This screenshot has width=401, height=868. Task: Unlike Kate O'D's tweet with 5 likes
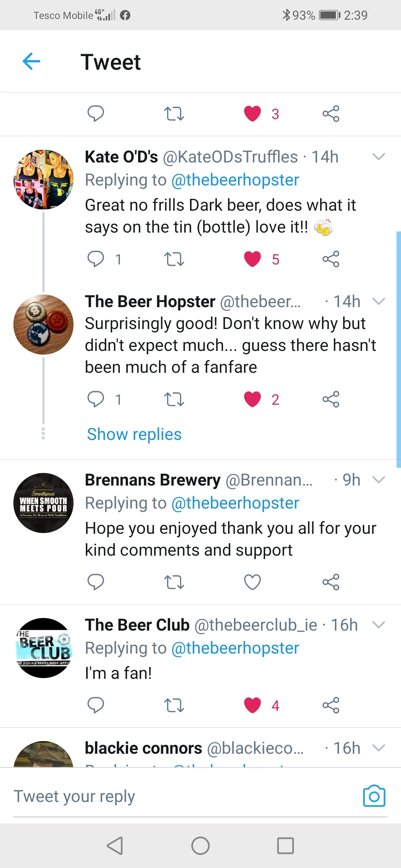[252, 259]
